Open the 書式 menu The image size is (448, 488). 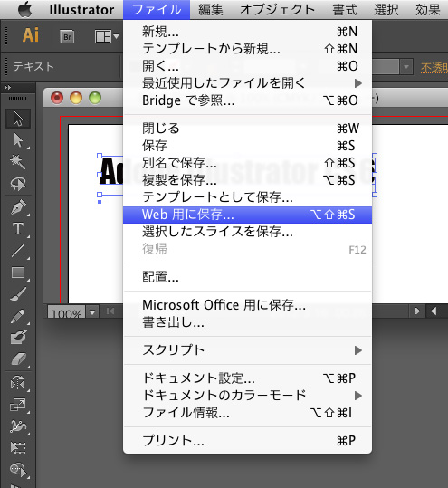(345, 10)
